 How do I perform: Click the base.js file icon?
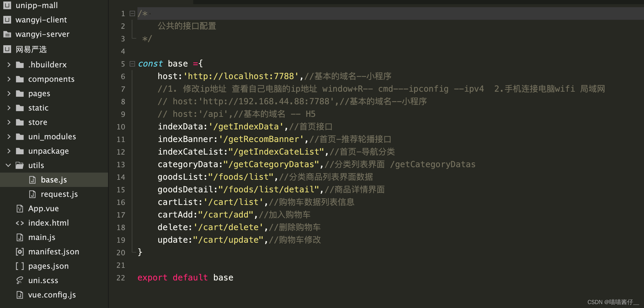pyautogui.click(x=32, y=180)
